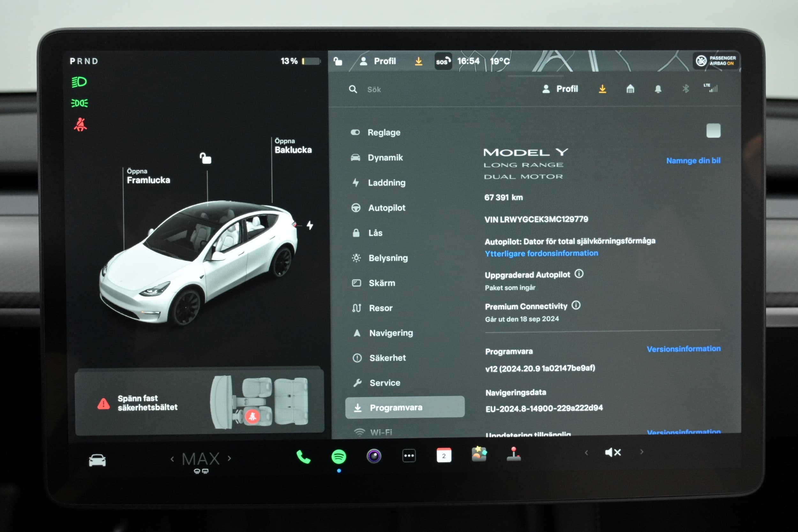Raise volume with right chevron

point(642,452)
